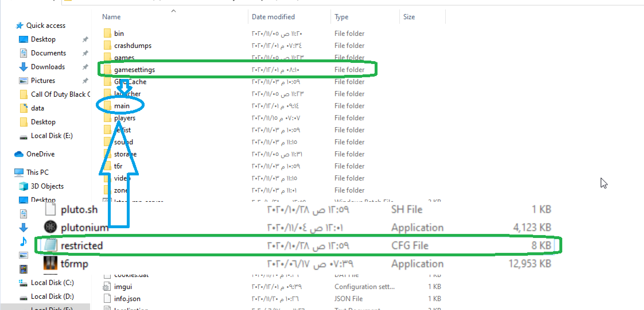
Task: Open Local Disk (D:) in sidebar
Action: pyautogui.click(x=52, y=297)
